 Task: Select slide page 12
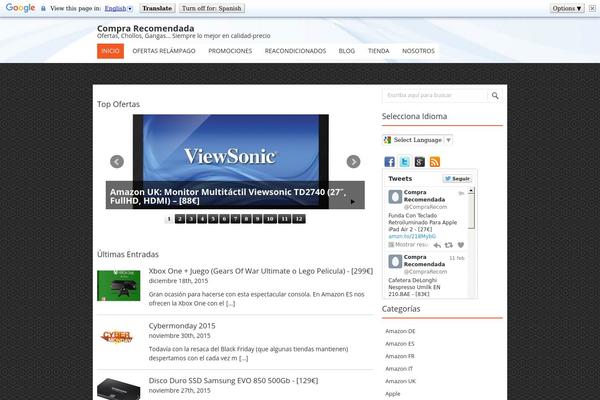(x=299, y=219)
